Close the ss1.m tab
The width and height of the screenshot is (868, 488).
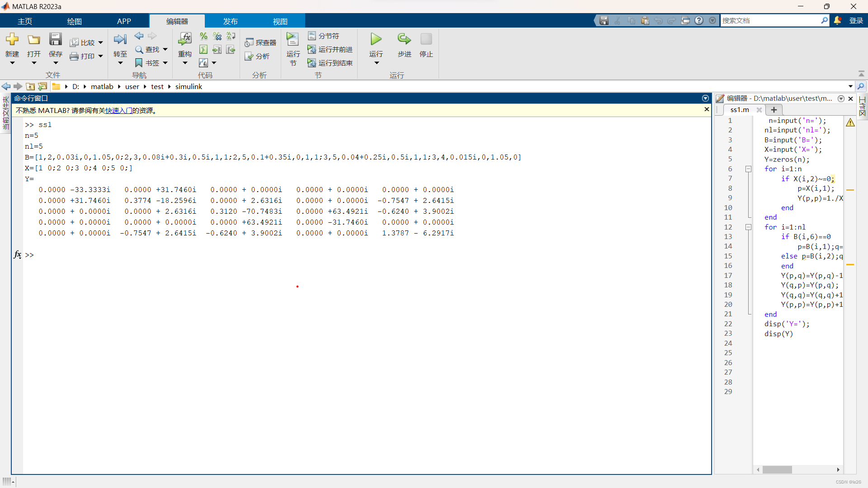(759, 110)
